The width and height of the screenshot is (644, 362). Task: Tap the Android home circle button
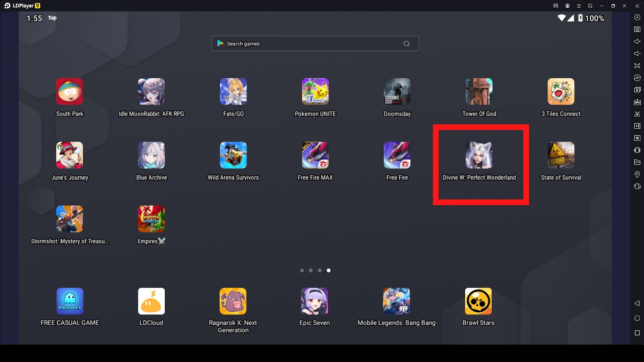[x=637, y=318]
